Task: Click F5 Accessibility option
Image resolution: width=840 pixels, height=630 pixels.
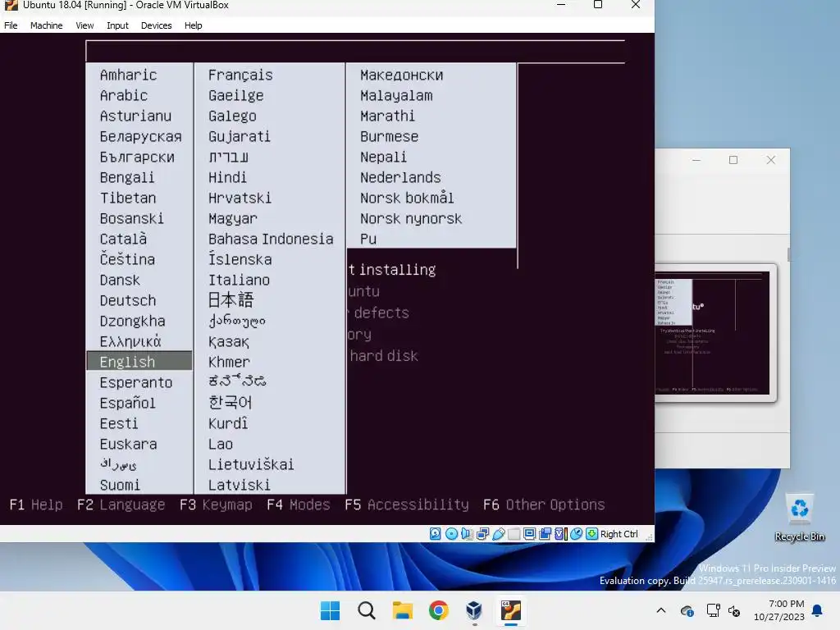Action: [407, 504]
